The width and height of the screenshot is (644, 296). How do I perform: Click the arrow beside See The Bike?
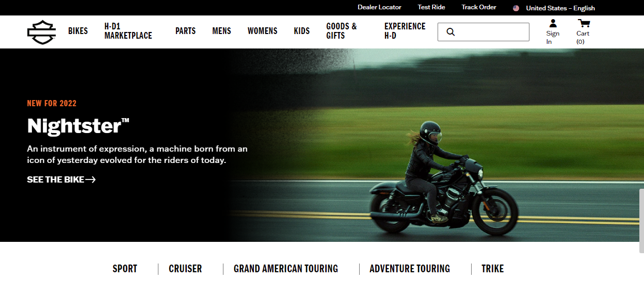coord(91,179)
